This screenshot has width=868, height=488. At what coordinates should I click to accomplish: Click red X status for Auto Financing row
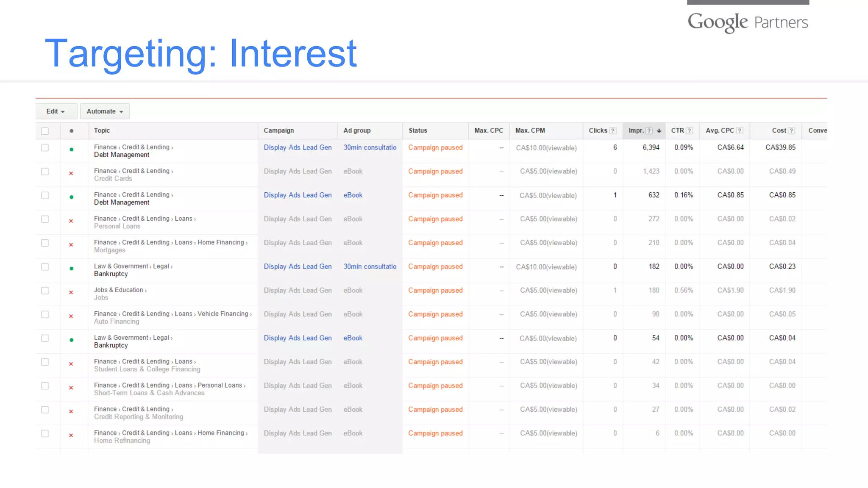(x=71, y=316)
